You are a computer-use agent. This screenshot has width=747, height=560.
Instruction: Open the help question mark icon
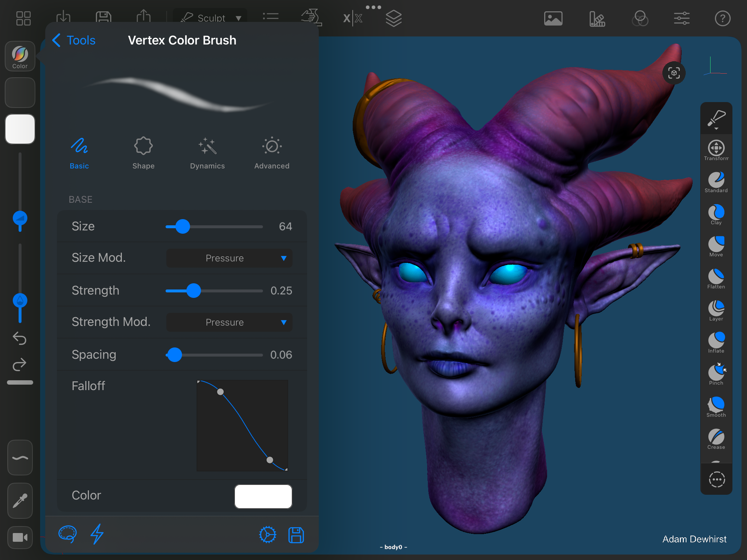pyautogui.click(x=723, y=18)
